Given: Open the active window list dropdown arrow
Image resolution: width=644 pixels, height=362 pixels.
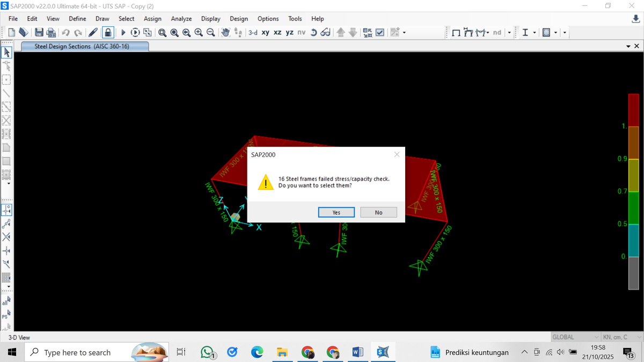Looking at the screenshot, I should 628,47.
